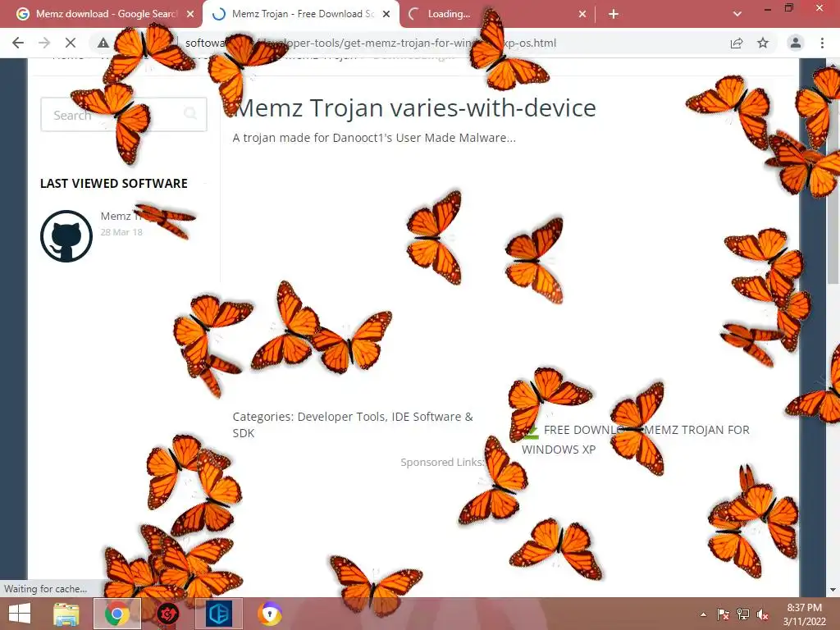Open Chrome's three-dot menu
Screen dimensions: 840x630
pyautogui.click(x=822, y=43)
